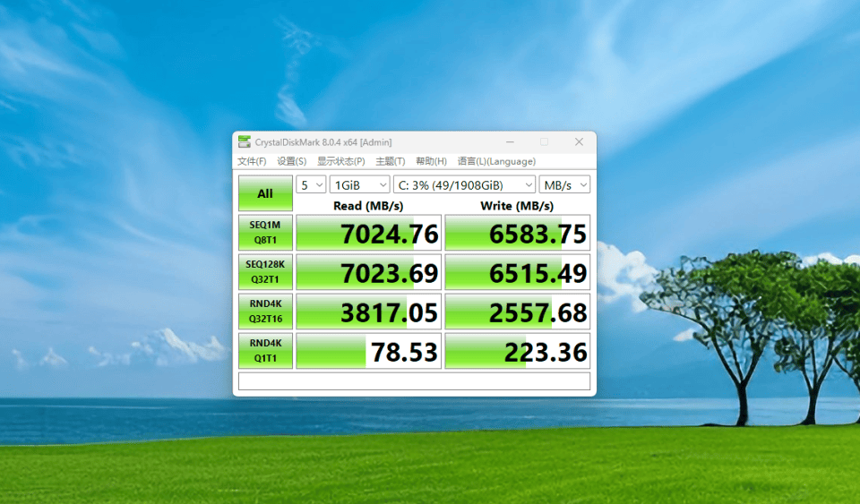Open the 语言(L)(Language) menu

496,161
